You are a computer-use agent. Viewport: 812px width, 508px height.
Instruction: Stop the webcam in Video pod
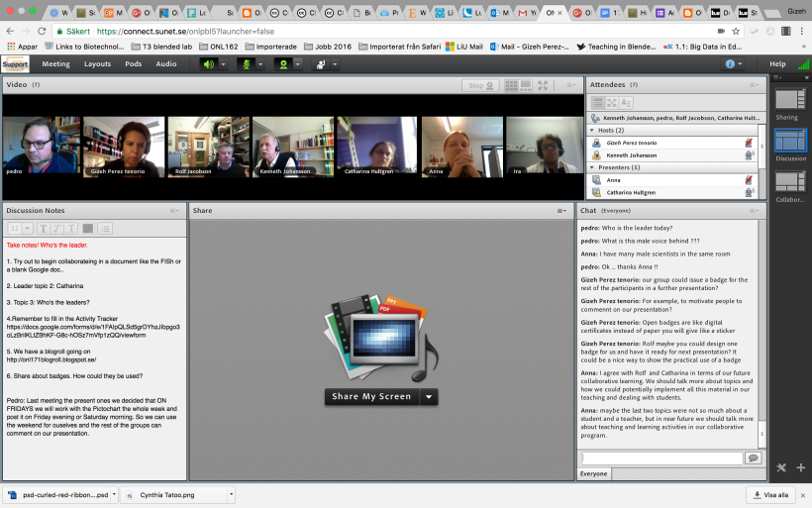pyautogui.click(x=480, y=85)
